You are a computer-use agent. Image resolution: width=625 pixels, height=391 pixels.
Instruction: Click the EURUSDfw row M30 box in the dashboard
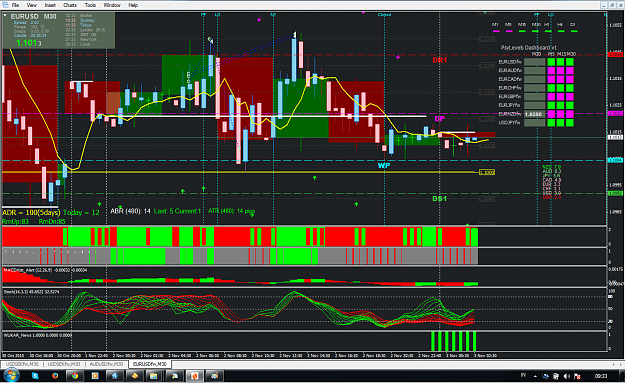click(x=535, y=62)
